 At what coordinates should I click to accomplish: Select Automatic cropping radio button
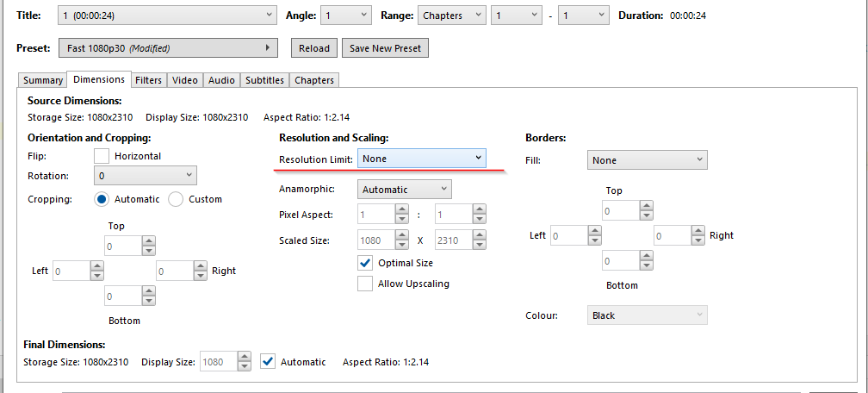(102, 199)
